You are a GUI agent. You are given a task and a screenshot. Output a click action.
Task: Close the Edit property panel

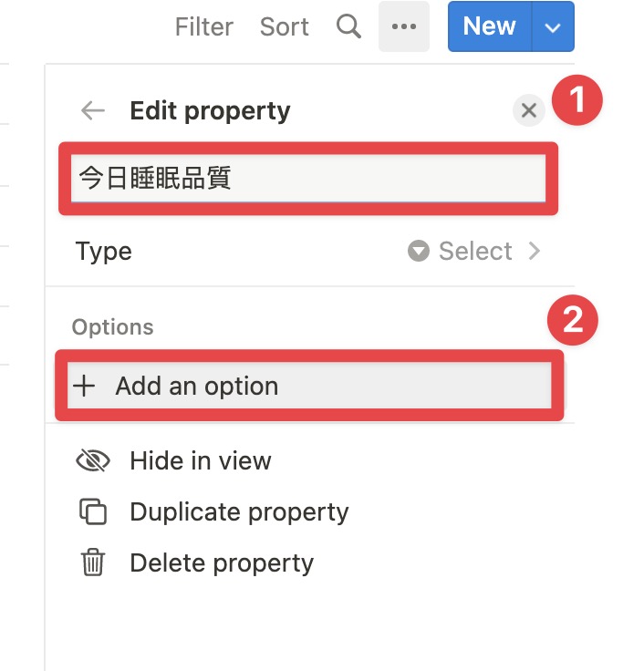tap(529, 110)
